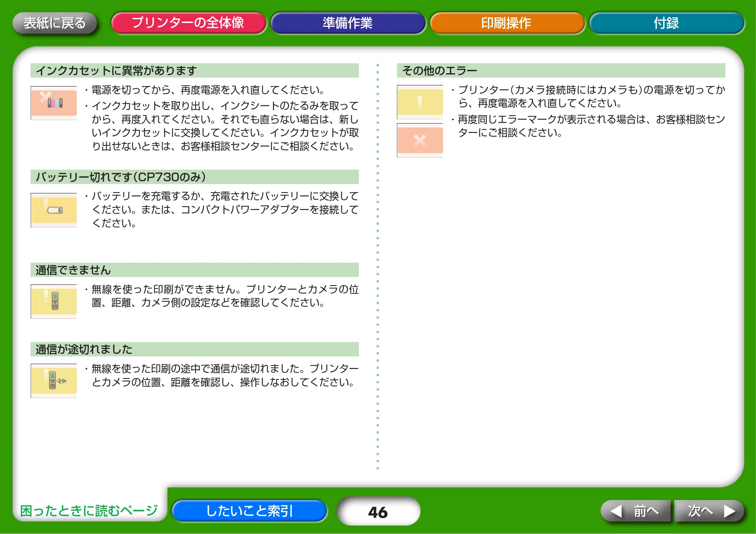Click the page number 46 field
The width and height of the screenshot is (756, 534).
378,512
